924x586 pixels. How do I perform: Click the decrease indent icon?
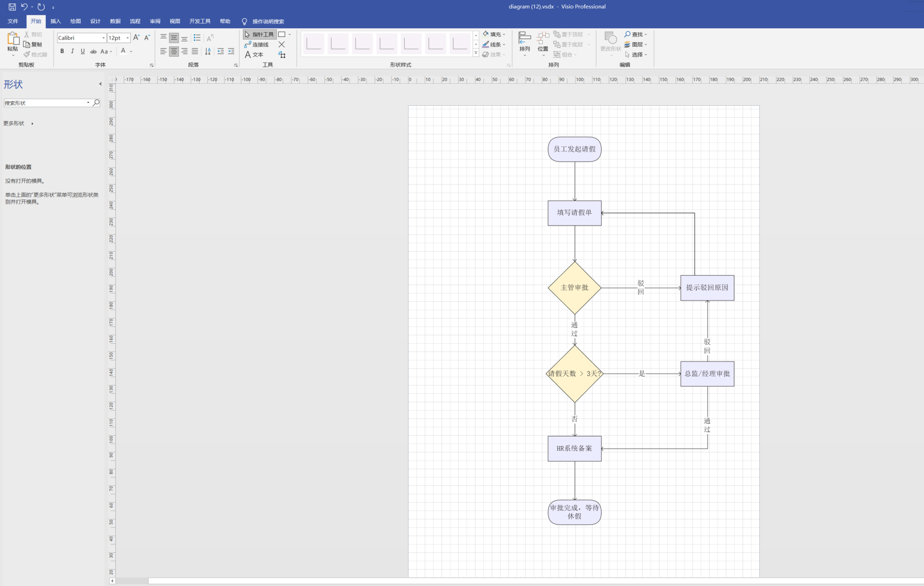[220, 51]
